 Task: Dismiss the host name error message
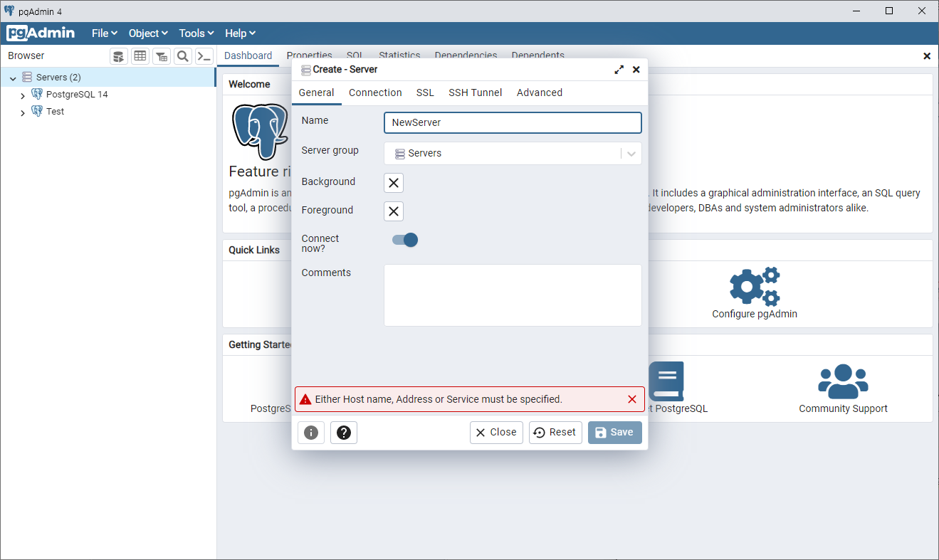pyautogui.click(x=632, y=399)
